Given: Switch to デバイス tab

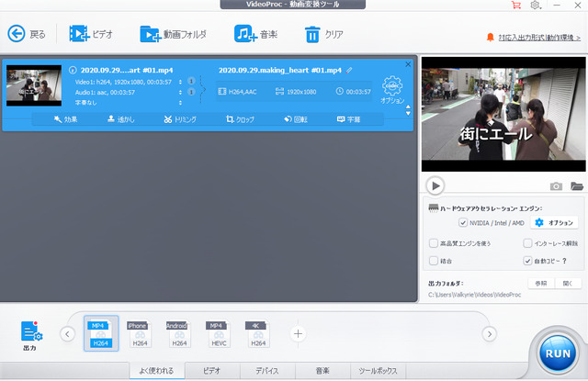Looking at the screenshot, I should coord(267,371).
